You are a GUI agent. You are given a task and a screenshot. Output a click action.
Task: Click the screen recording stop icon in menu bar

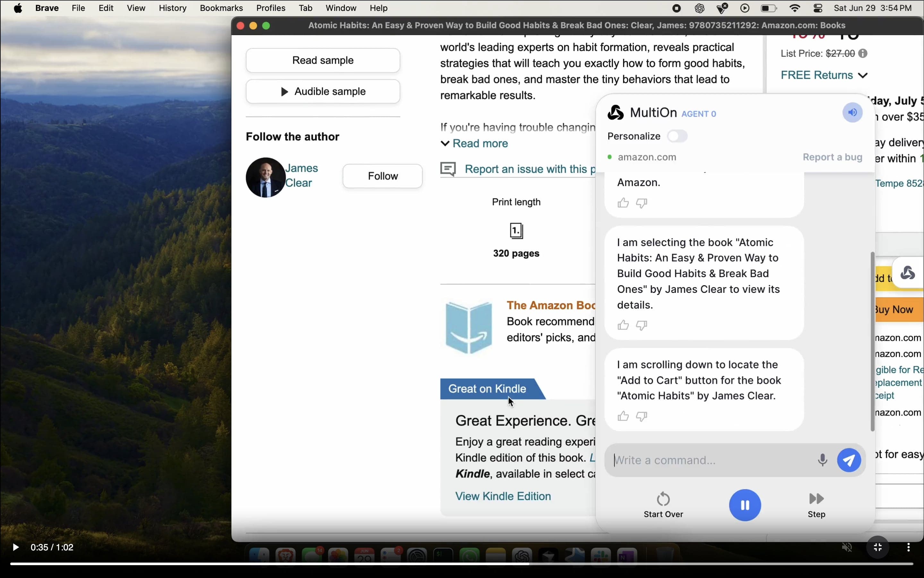tap(676, 8)
